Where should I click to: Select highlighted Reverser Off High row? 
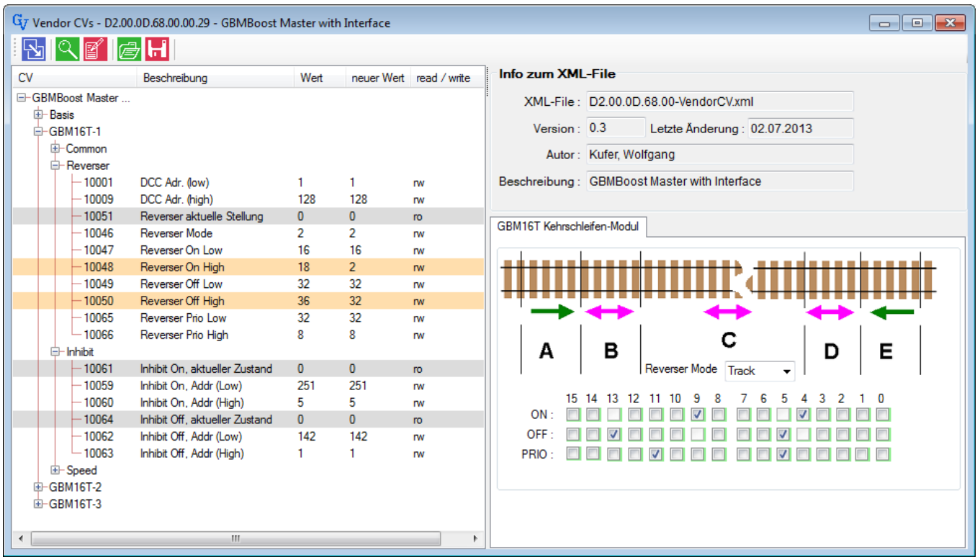tap(248, 301)
